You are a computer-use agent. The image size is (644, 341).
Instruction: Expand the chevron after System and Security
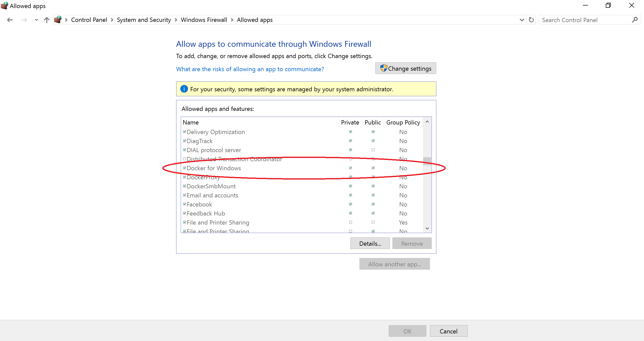pyautogui.click(x=176, y=20)
